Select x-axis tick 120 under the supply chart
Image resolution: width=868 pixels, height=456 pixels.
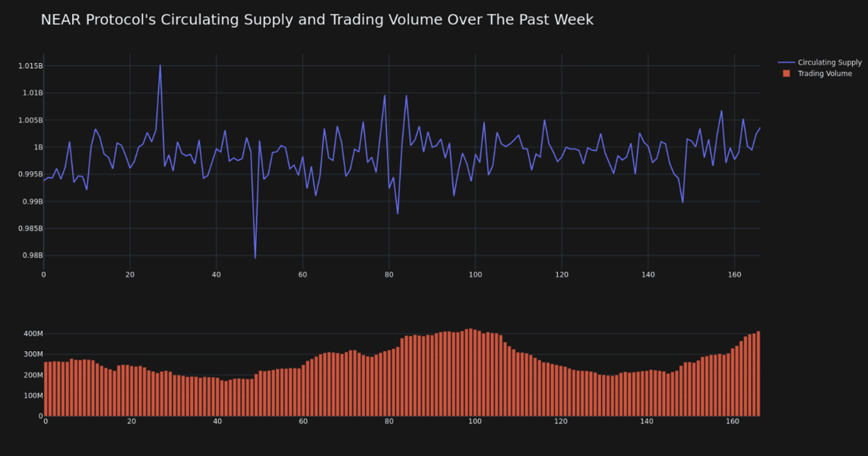tap(562, 274)
